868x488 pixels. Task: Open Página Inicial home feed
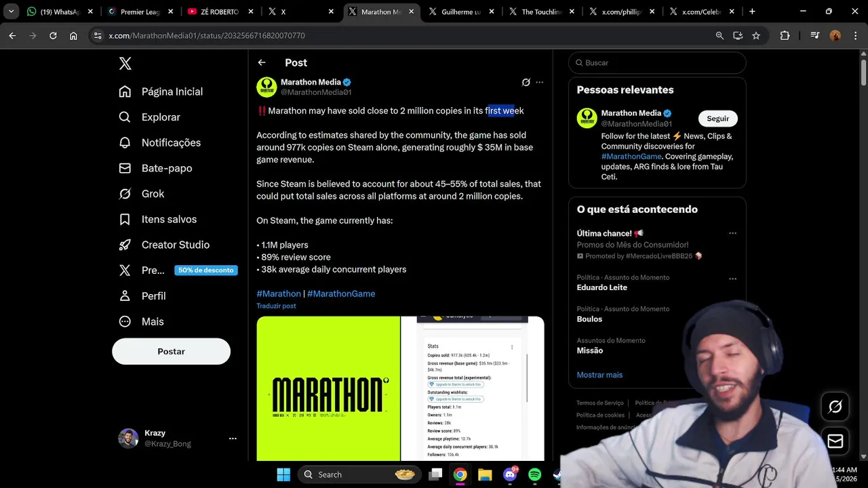[x=161, y=91]
